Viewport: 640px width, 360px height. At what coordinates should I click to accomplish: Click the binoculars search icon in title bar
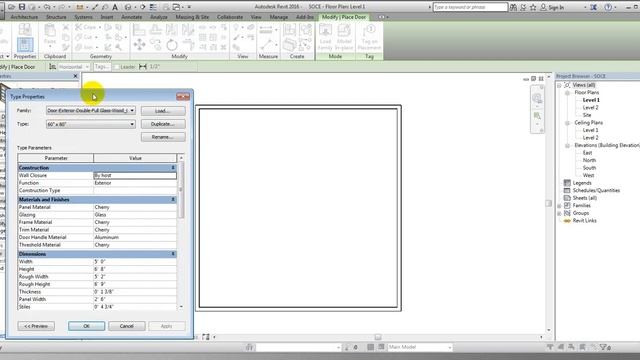click(513, 7)
